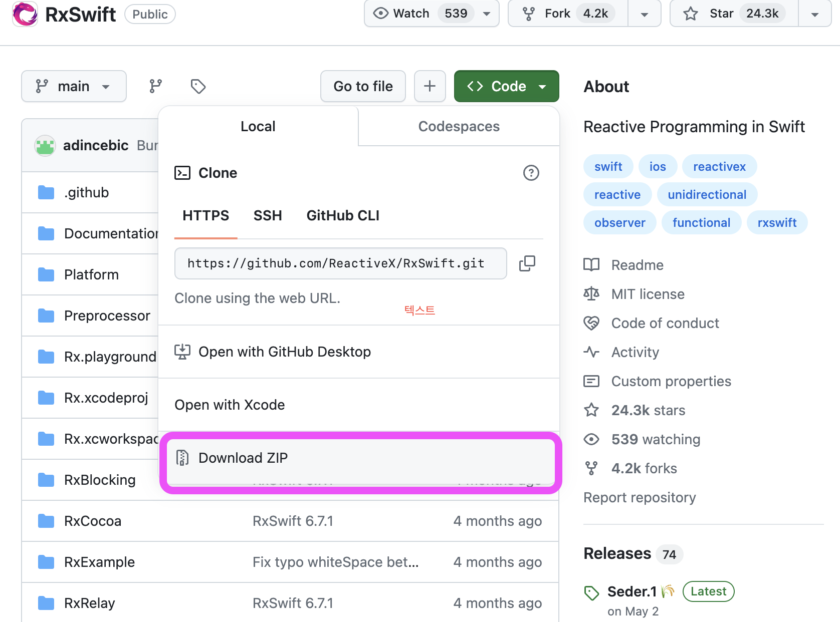840x622 pixels.
Task: Click the ZIP file icon
Action: coord(182,458)
